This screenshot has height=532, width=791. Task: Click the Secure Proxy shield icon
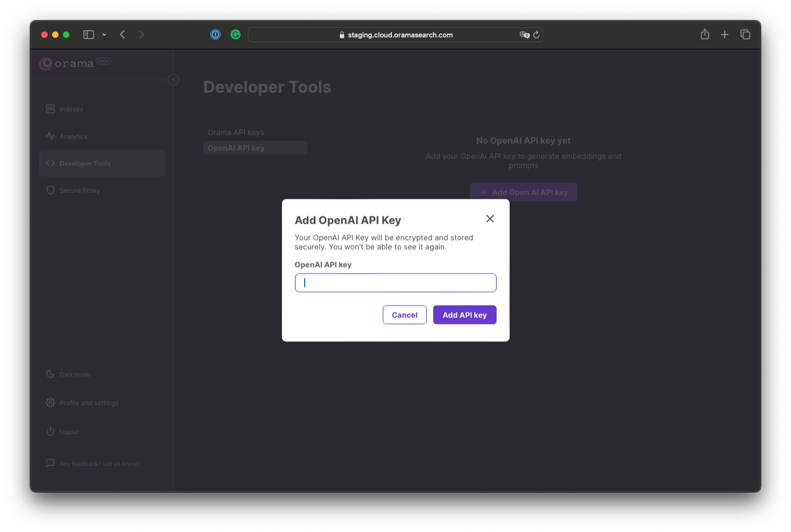(x=50, y=190)
